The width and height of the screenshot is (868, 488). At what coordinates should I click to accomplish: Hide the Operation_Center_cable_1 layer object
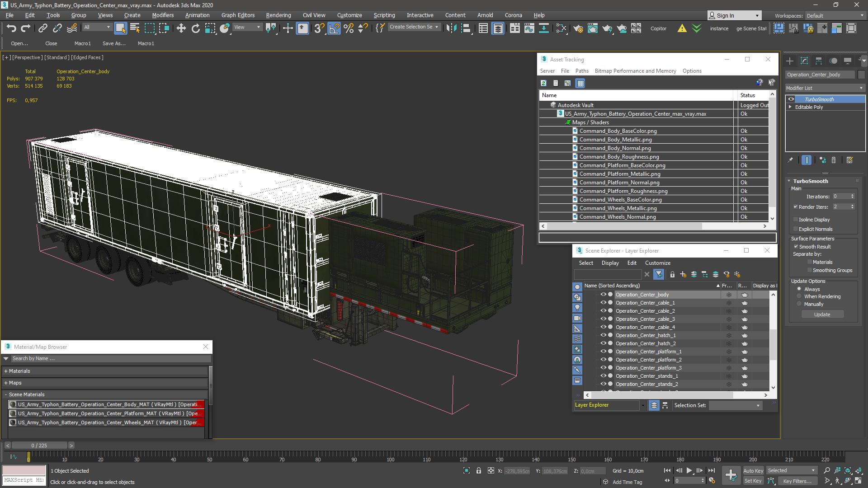(603, 303)
